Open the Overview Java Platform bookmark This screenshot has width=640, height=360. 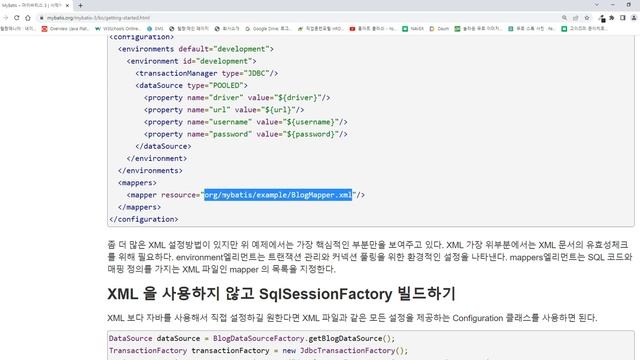[x=65, y=29]
